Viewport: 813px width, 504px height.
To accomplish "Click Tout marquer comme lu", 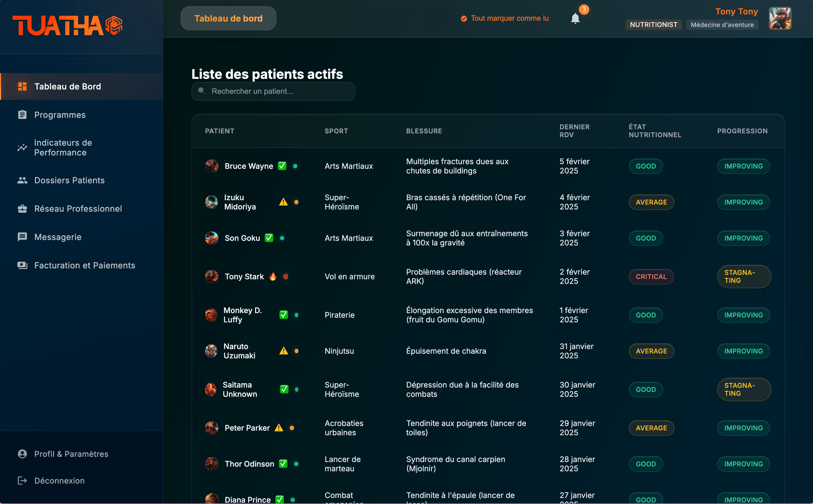I will tap(505, 18).
